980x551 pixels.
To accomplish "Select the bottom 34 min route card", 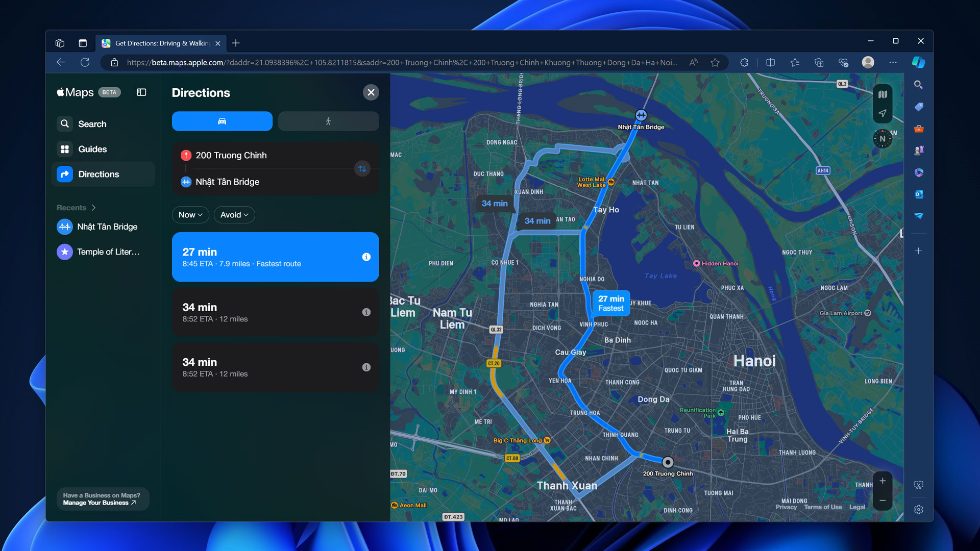I will pyautogui.click(x=276, y=367).
